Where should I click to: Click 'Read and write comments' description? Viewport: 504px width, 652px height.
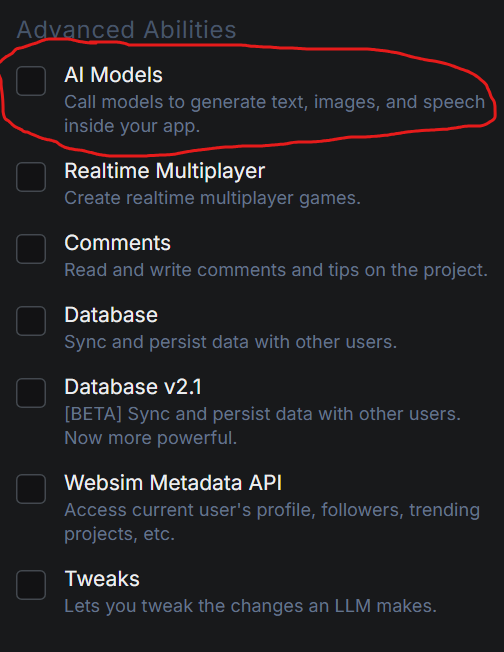[276, 270]
